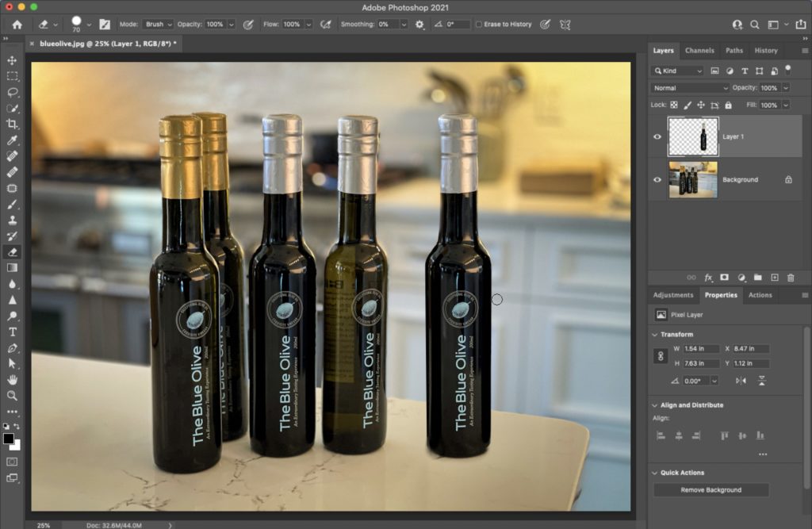Select the blueolive.jpg document tab

coord(108,44)
